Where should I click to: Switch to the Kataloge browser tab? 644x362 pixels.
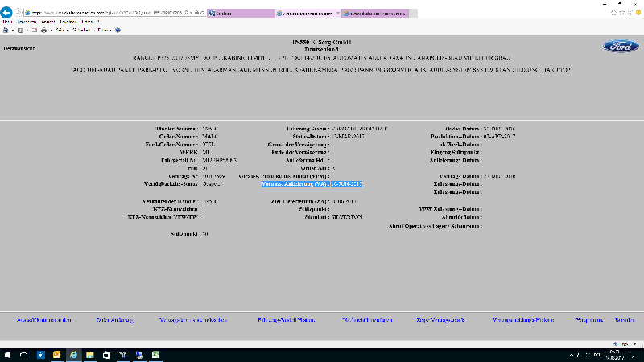click(241, 14)
